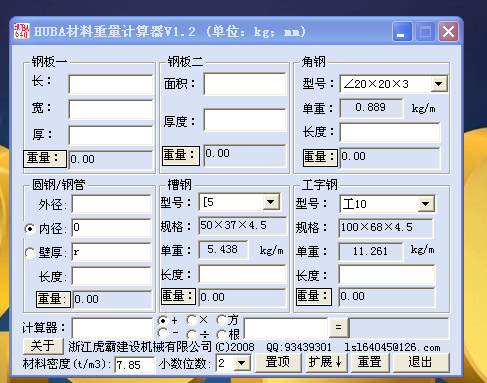Viewport: 487px width, 383px height.
Task: Choose the − subtraction operation
Action: click(163, 332)
